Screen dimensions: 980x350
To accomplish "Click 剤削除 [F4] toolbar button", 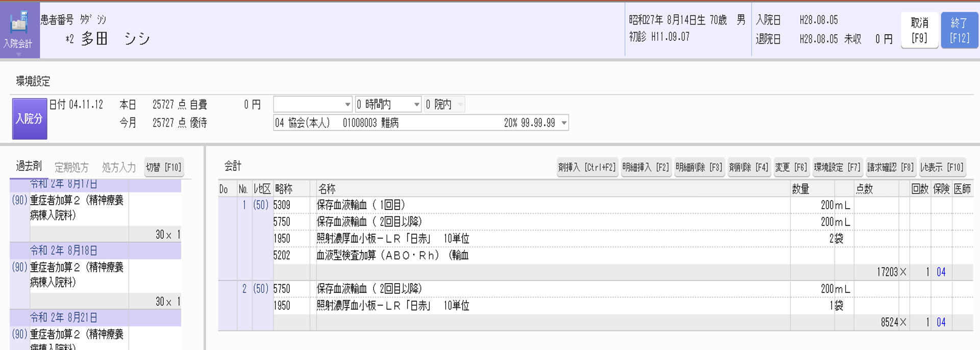I will (x=748, y=167).
